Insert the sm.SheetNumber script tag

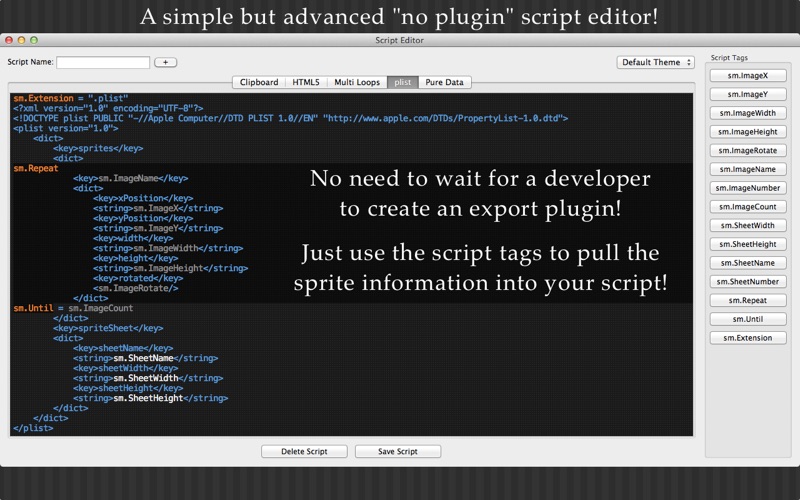tap(747, 282)
